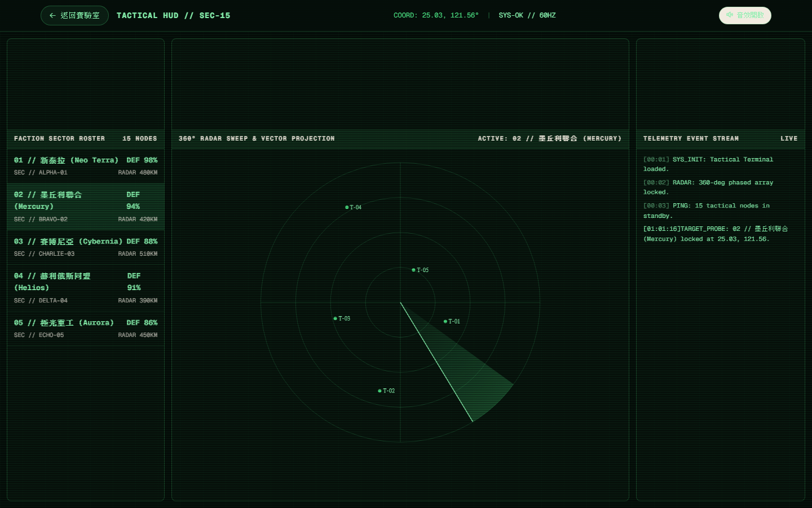
Task: Select faction 02 墨丘利聯合 (Mercury)
Action: point(86,207)
